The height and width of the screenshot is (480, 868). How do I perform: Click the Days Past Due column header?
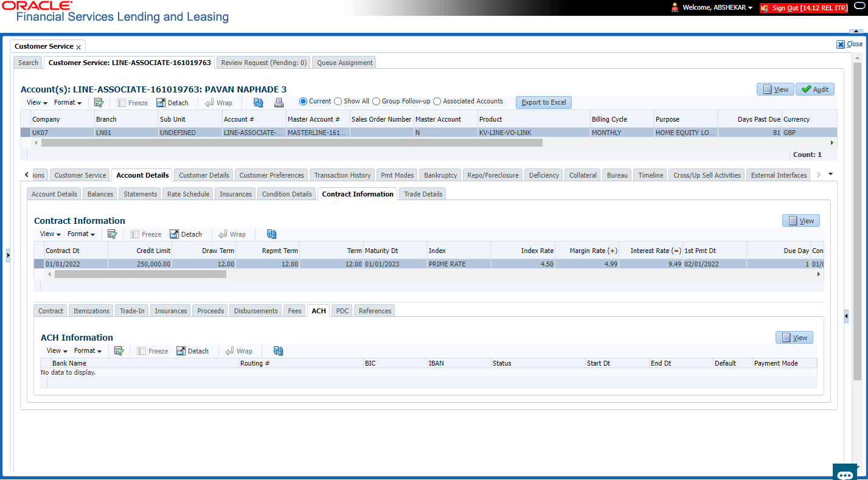750,119
